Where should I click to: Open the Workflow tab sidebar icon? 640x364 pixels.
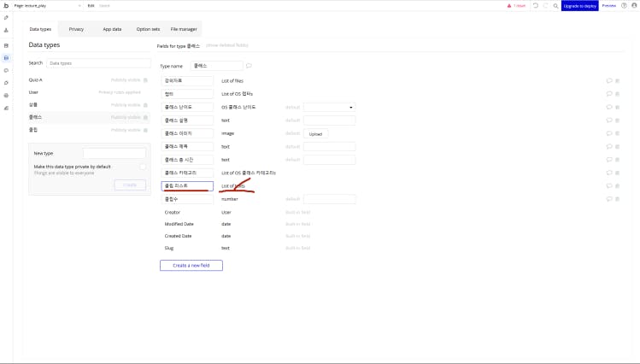pos(6,30)
